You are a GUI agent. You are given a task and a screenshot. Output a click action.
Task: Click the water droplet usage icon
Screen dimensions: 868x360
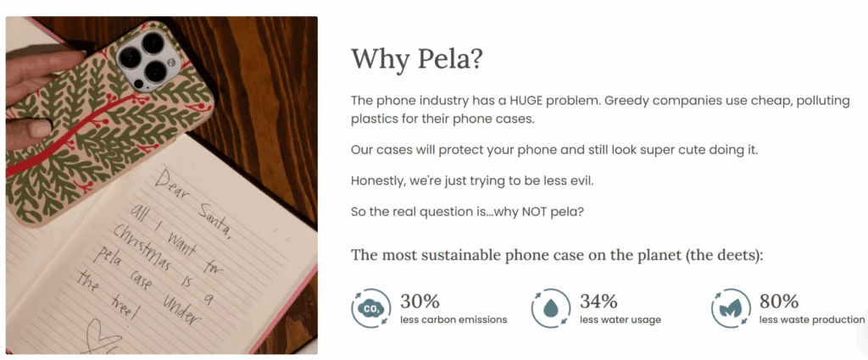551,309
